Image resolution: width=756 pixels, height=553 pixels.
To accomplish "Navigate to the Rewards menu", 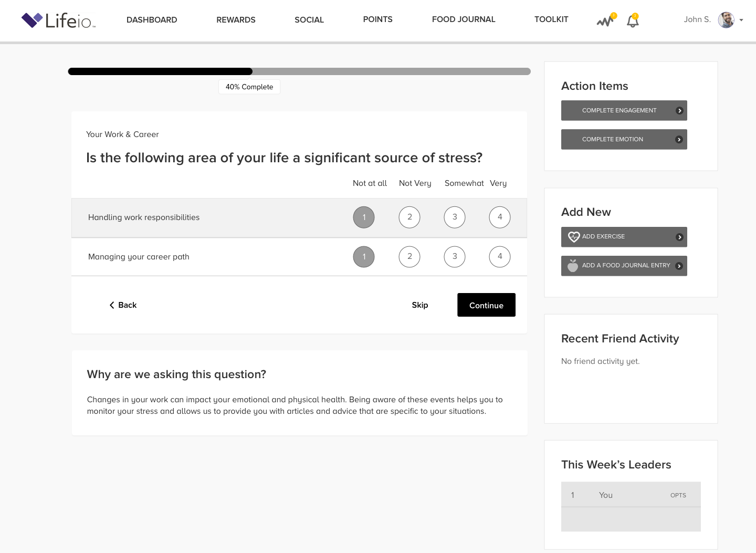I will point(236,20).
